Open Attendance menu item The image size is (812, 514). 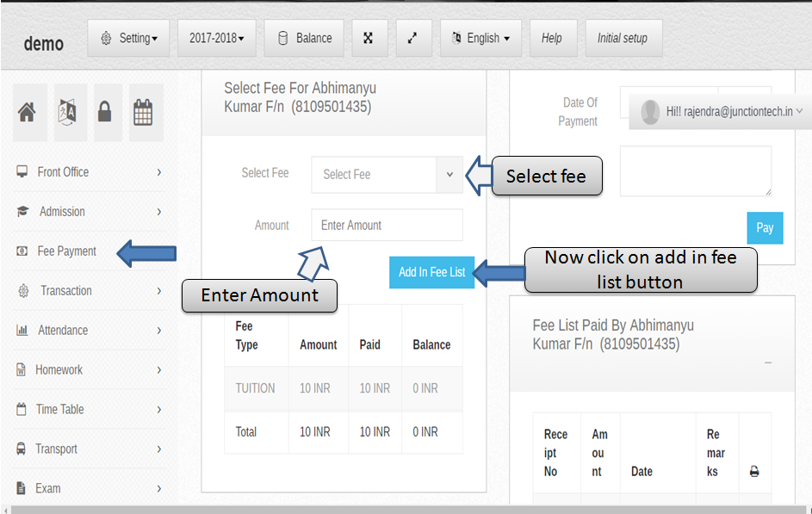click(89, 330)
